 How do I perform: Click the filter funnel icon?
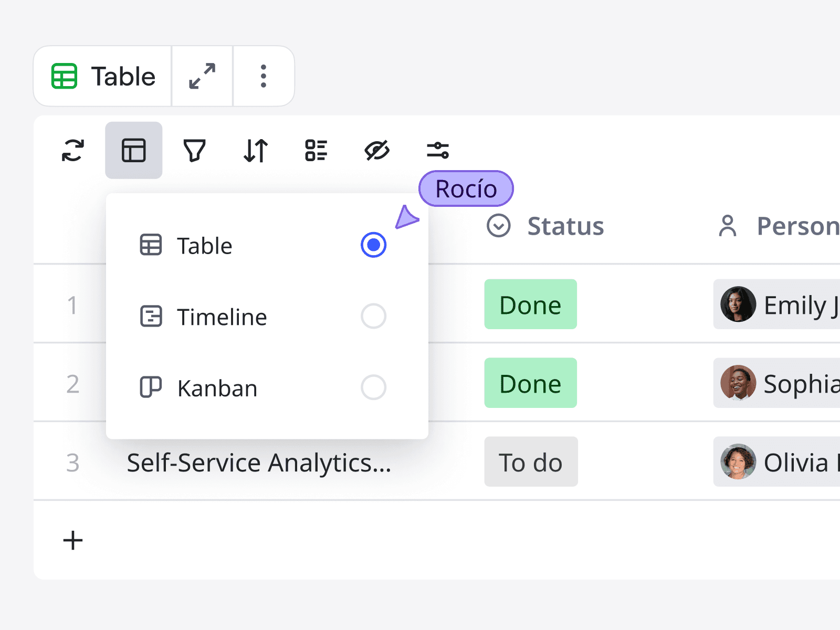(x=194, y=151)
